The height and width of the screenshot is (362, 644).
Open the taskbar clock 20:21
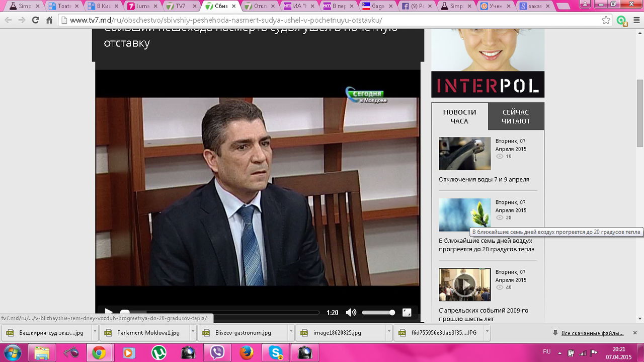click(618, 352)
